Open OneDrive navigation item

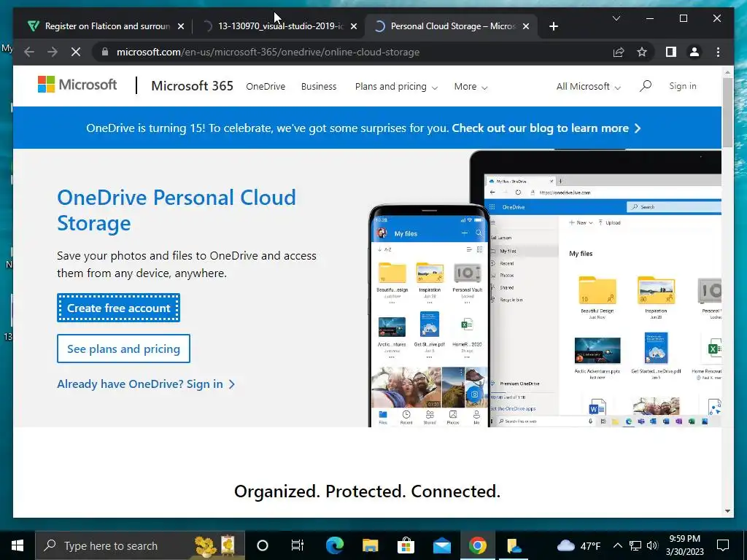[x=266, y=86]
